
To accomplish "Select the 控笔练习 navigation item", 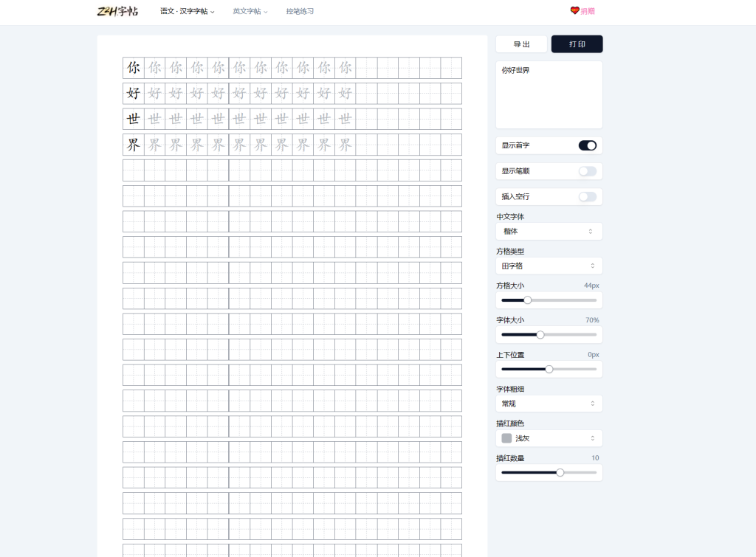I will [x=298, y=12].
